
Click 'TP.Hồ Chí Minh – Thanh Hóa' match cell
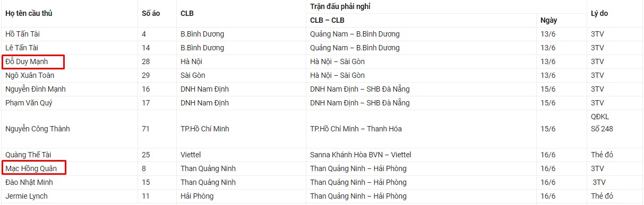pos(356,129)
